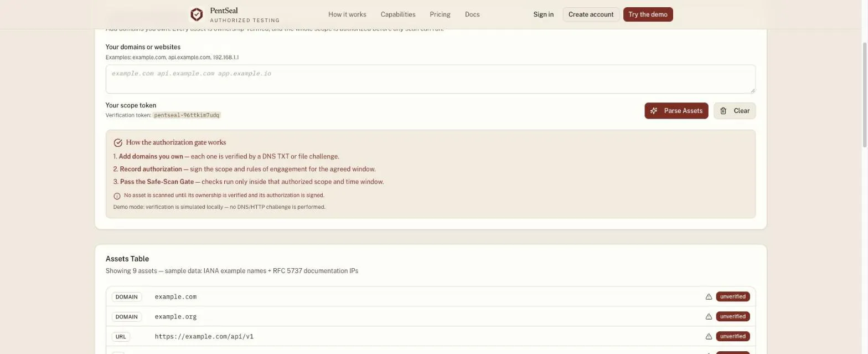Viewport: 868px width, 354px height.
Task: Click the URL tag in the assets table
Action: pyautogui.click(x=121, y=337)
